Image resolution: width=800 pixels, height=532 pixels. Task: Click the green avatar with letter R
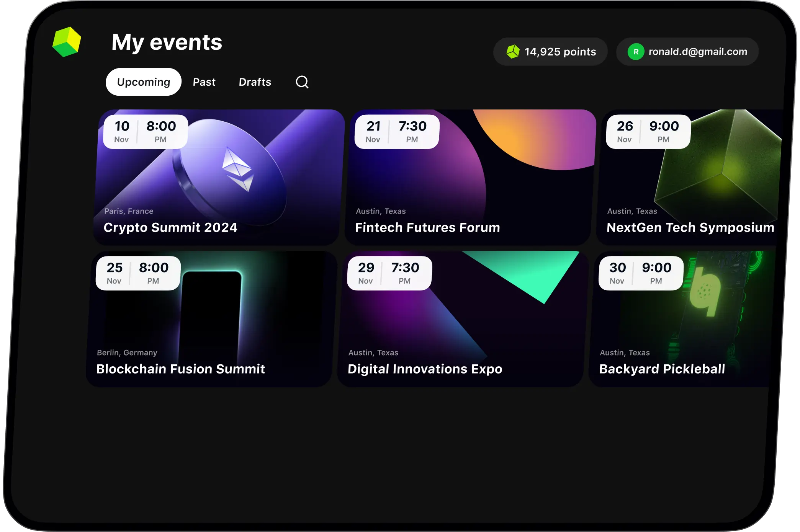pos(636,51)
